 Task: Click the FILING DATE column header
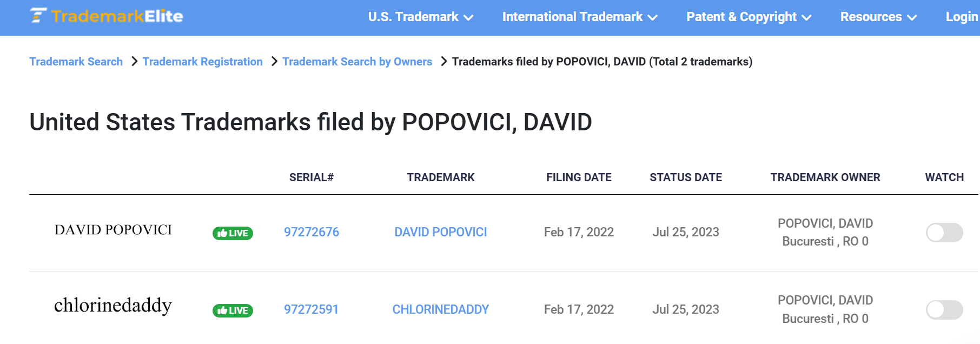point(579,177)
